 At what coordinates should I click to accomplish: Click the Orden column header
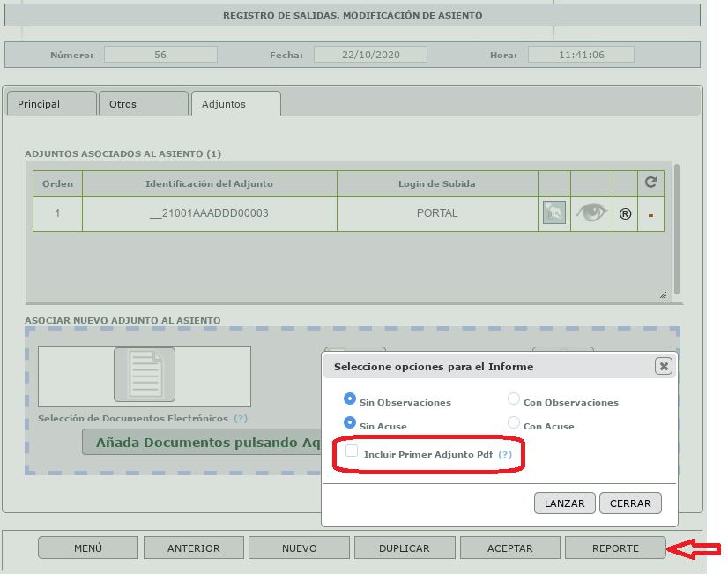point(57,183)
